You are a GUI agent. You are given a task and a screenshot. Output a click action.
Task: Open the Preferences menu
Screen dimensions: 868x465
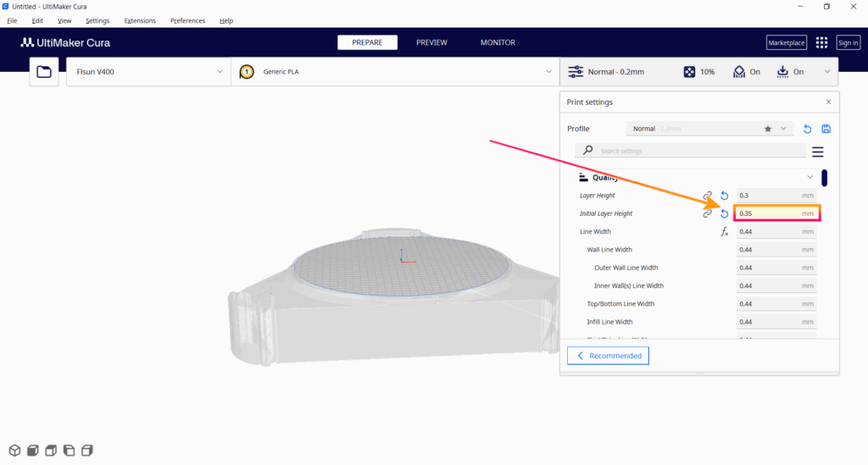[x=187, y=21]
